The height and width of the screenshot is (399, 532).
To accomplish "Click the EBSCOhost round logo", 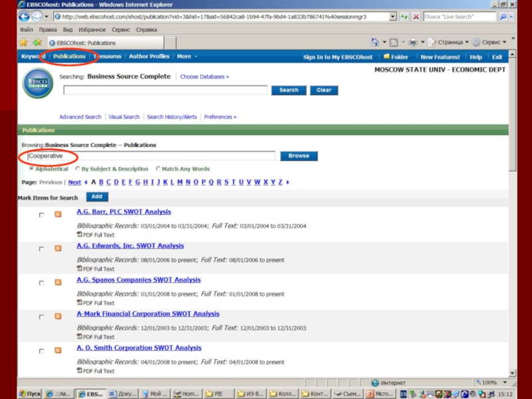I will tap(38, 83).
